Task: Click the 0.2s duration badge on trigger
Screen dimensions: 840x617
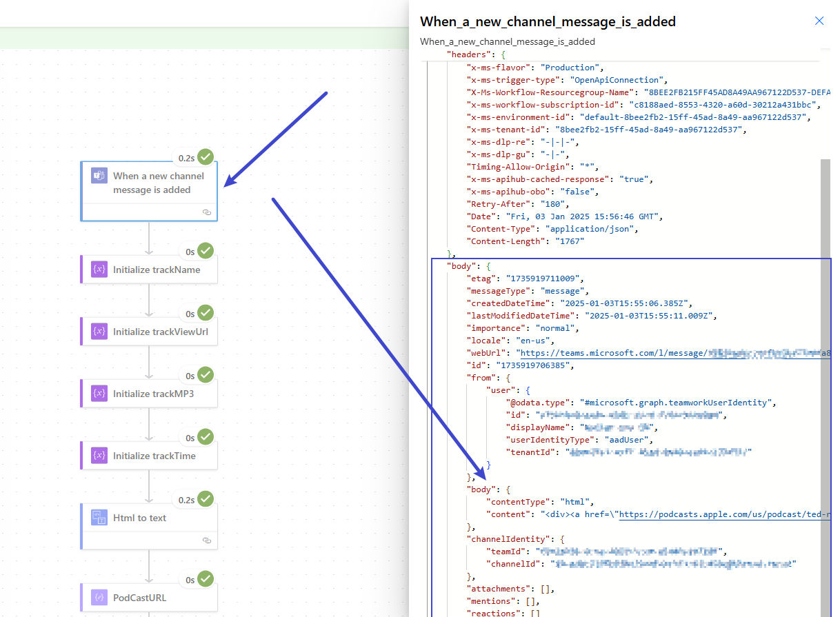Action: click(x=186, y=158)
